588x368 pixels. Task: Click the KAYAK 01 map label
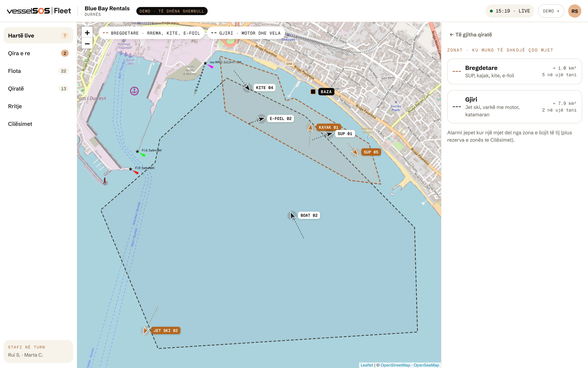[329, 127]
